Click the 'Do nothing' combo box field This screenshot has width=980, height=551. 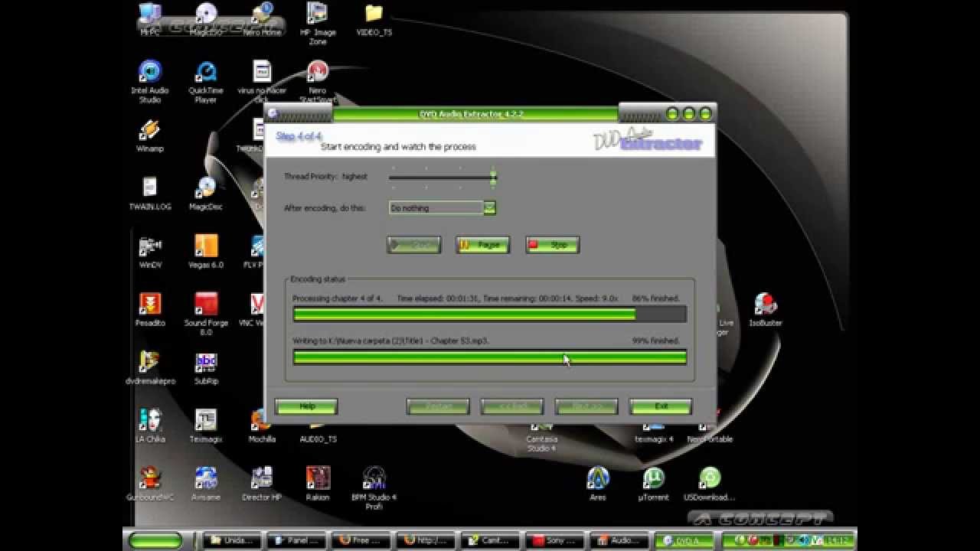click(x=436, y=208)
